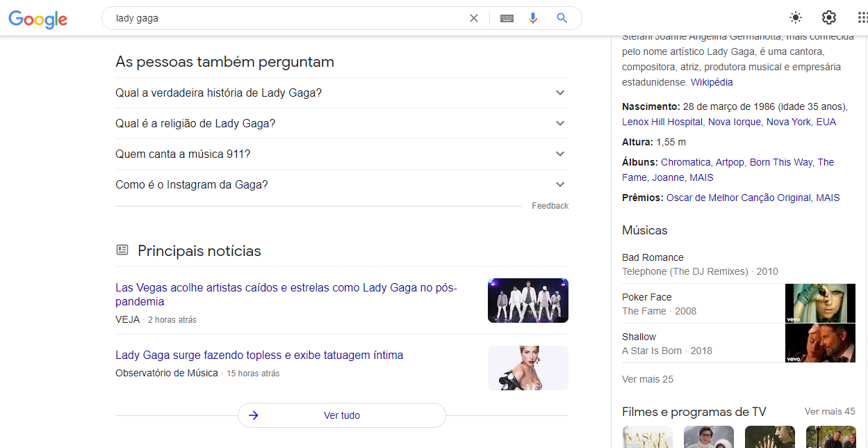Click the Ver tudo button
Screen dimensions: 868x448
pos(342,415)
